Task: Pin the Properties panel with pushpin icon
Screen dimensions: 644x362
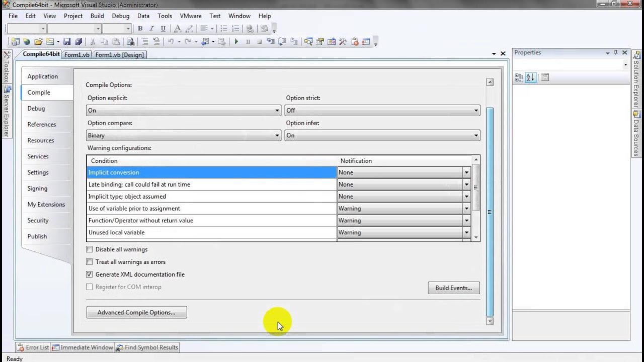Action: click(616, 52)
